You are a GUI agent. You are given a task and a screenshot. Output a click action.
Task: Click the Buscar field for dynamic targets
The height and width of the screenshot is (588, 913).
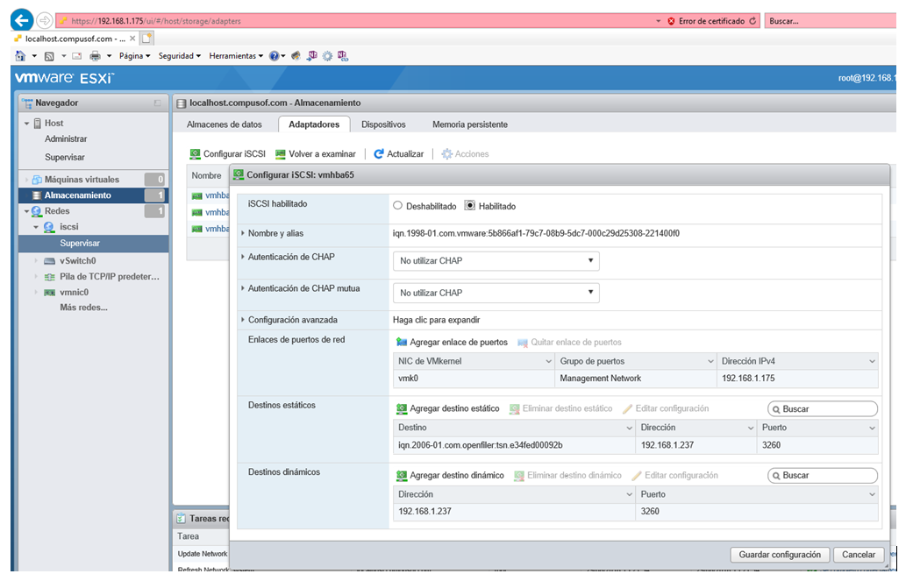[x=822, y=476]
